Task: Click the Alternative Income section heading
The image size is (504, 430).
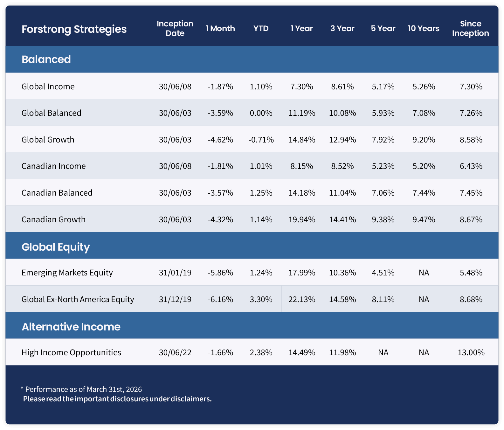Action: tap(71, 327)
